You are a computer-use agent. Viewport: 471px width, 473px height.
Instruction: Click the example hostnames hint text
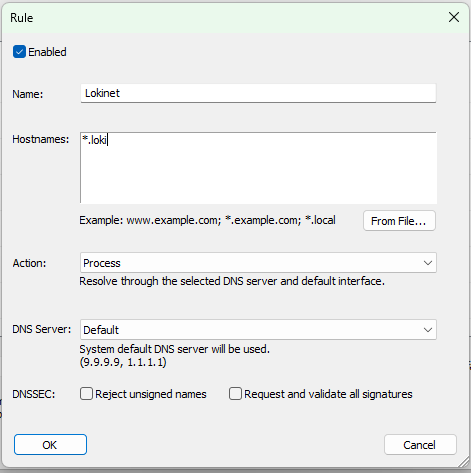207,220
